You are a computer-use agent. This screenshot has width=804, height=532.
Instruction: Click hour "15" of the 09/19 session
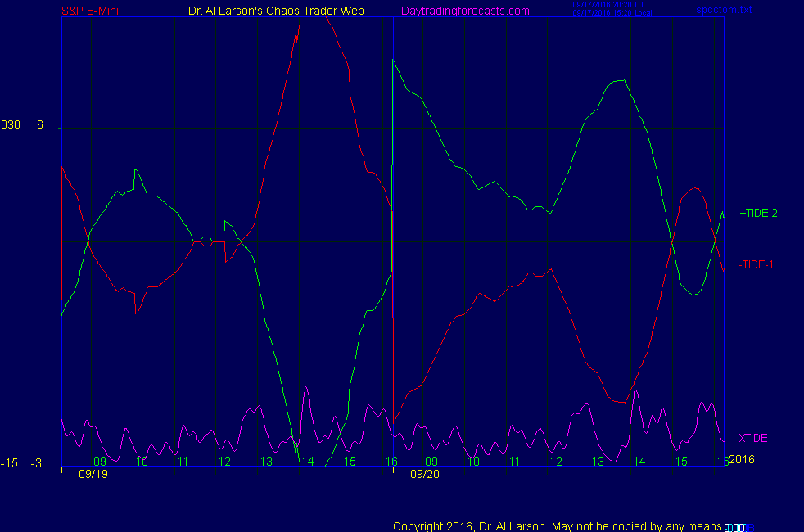[350, 462]
